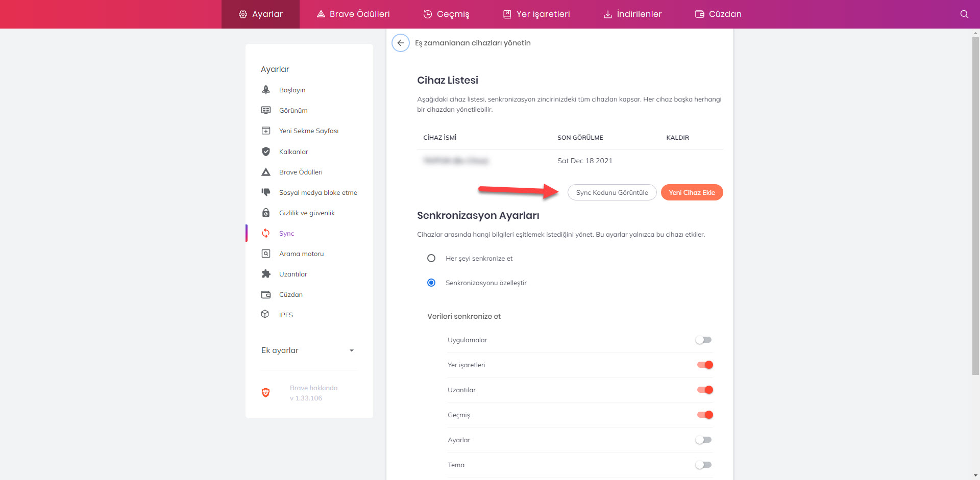980x480 pixels.
Task: Select Her şeyi senkronize et radio
Action: pos(431,258)
